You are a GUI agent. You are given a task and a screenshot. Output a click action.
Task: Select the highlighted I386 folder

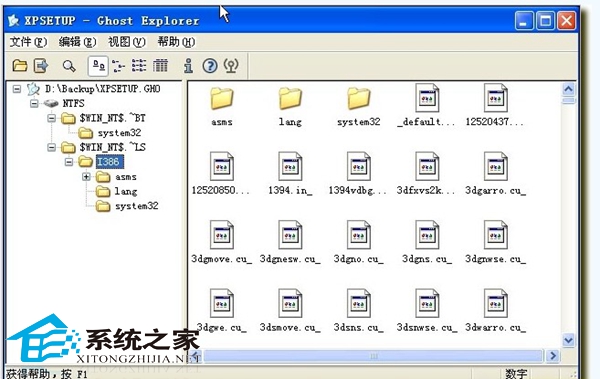tap(109, 162)
